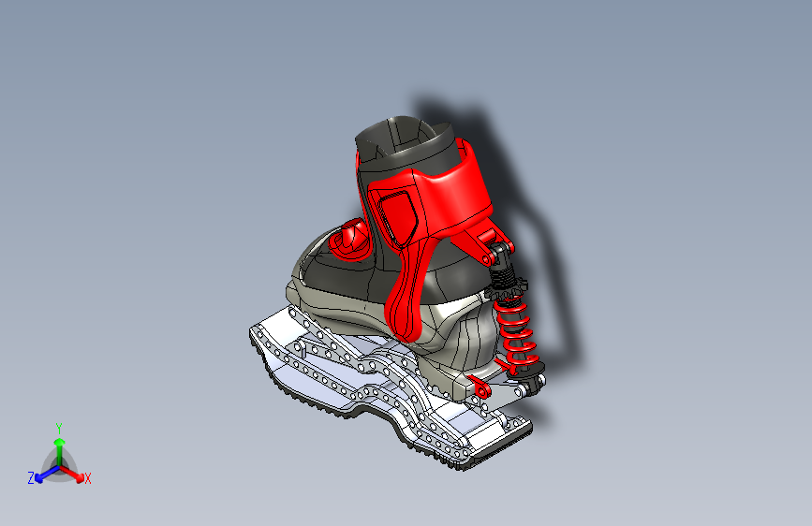Image resolution: width=812 pixels, height=526 pixels.
Task: Select the red round buckle on the boot toe
Action: [350, 239]
